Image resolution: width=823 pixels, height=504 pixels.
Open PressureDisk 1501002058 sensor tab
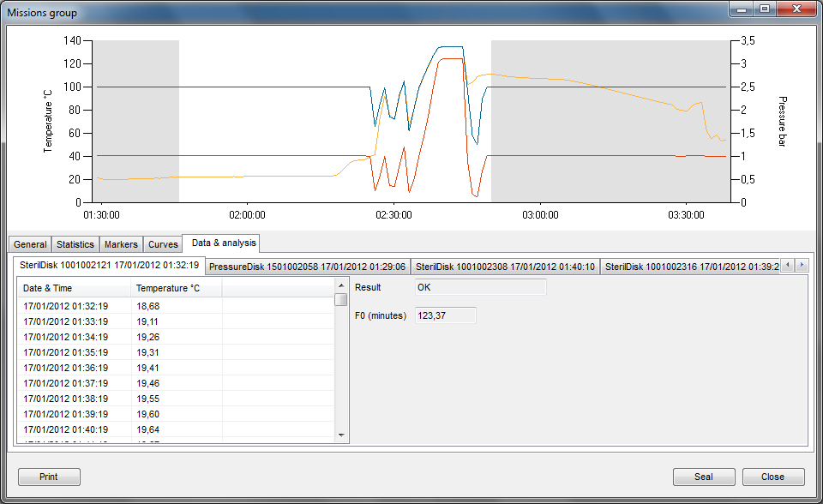(x=307, y=267)
